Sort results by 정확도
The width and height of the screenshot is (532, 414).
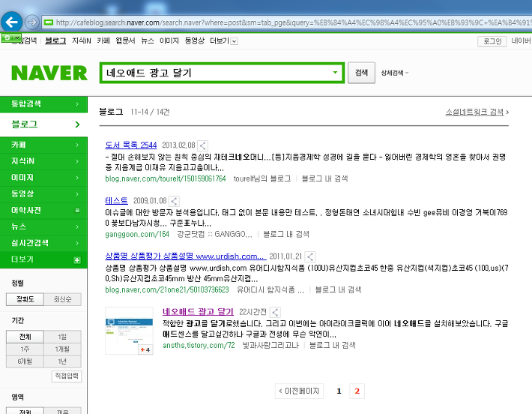click(25, 299)
